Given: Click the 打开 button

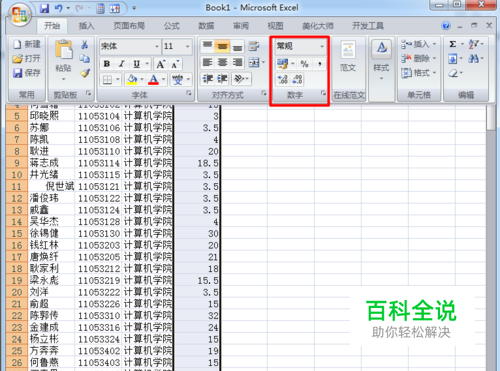Looking at the screenshot, I should [27, 59].
